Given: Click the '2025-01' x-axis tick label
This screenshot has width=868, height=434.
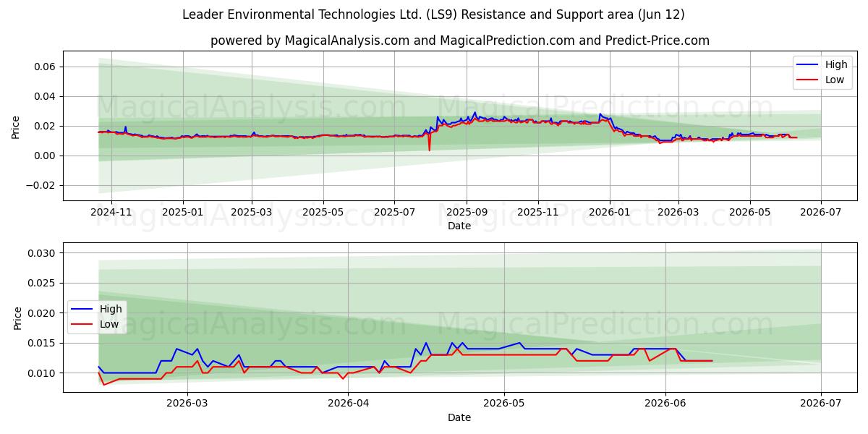Looking at the screenshot, I should pos(182,213).
